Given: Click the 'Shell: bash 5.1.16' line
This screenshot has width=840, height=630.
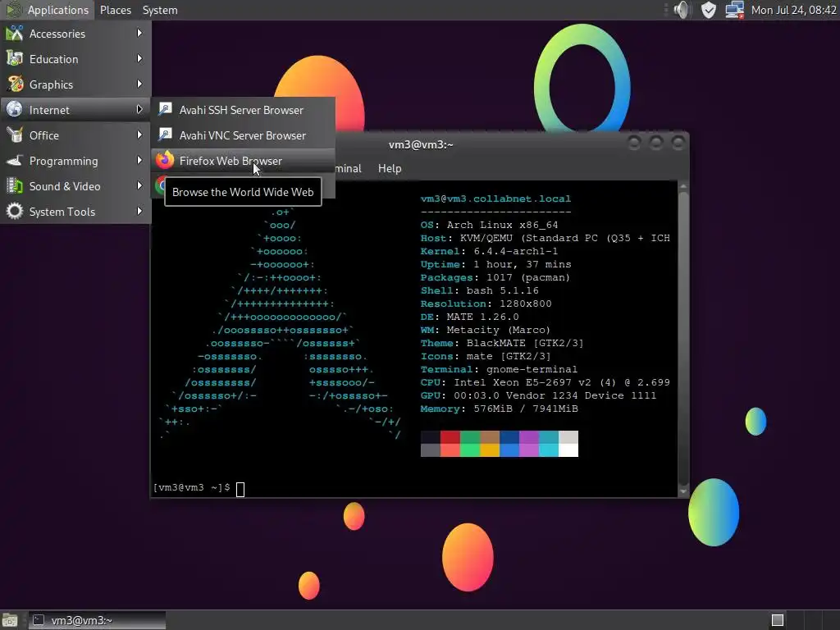Looking at the screenshot, I should pos(479,290).
